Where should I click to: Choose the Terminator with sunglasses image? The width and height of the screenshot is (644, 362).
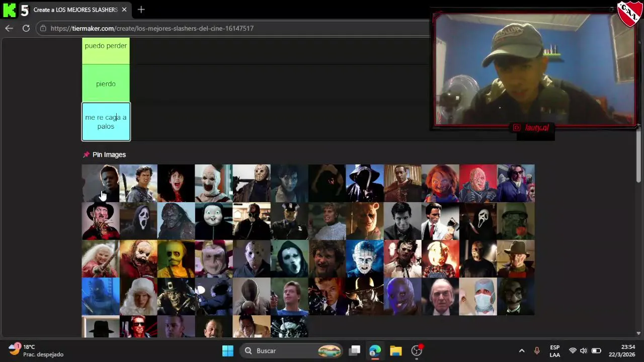138,326
